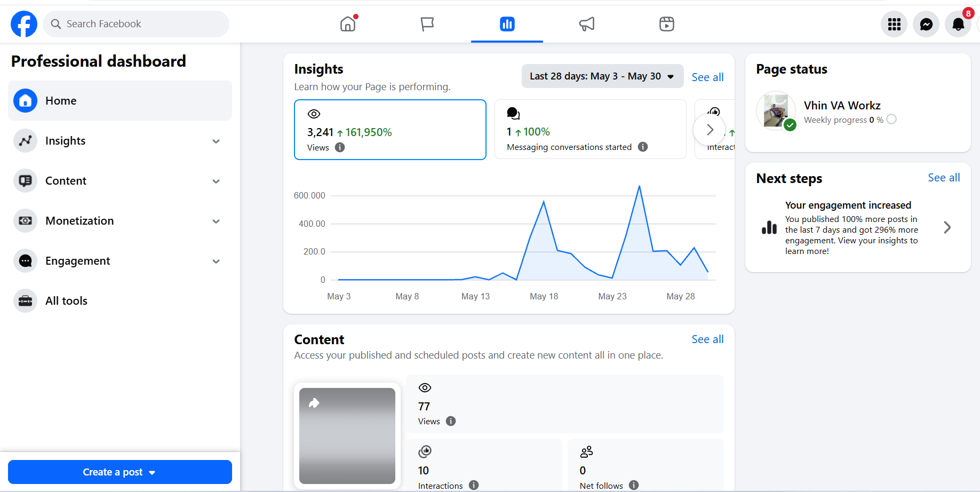This screenshot has width=980, height=492.
Task: Open the post thumbnail in Content
Action: [347, 436]
